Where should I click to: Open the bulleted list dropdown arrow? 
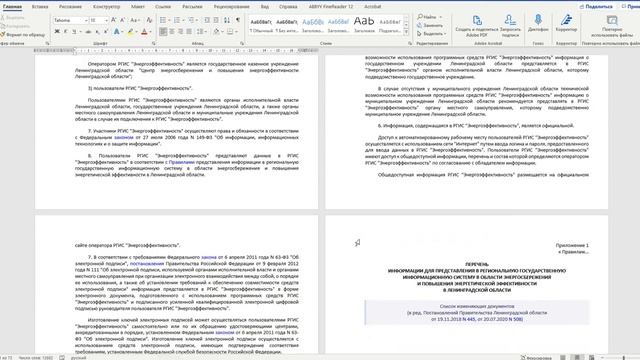click(169, 20)
